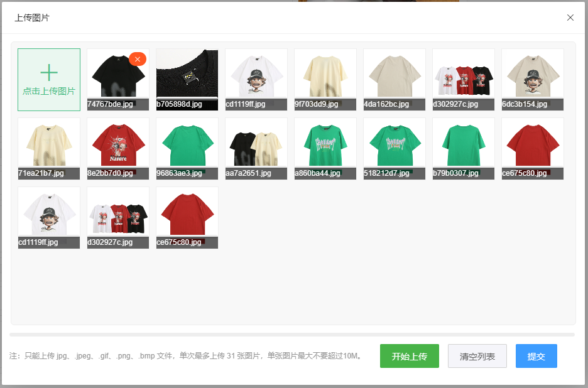Open the 6dc3b154.jpg khaki cartoon shirt image

click(x=533, y=74)
